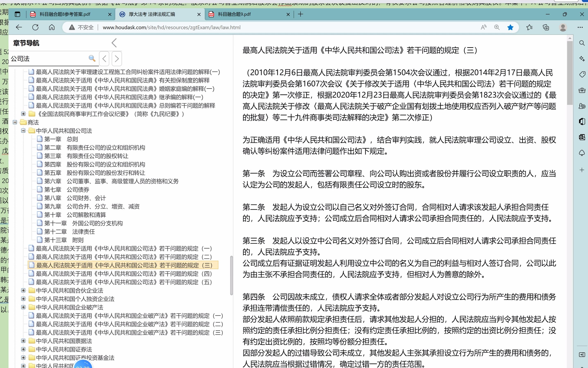Open Tools briefcase icon in sidebar
The width and height of the screenshot is (588, 368).
tap(582, 90)
